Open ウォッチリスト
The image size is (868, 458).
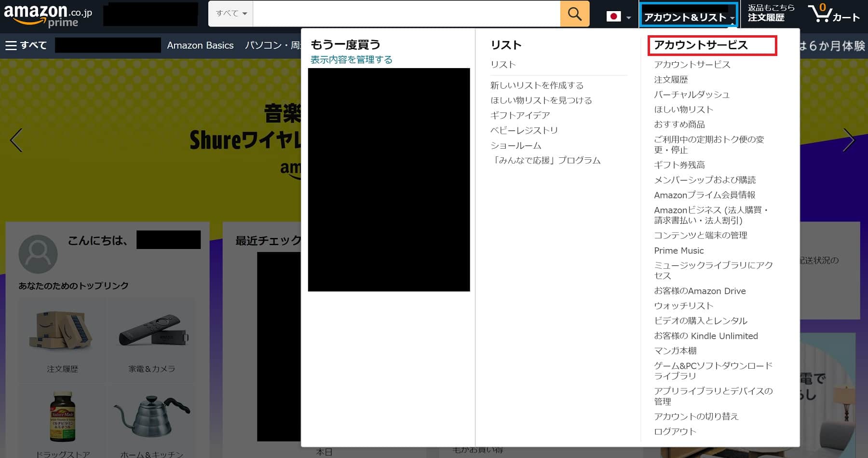pos(683,306)
